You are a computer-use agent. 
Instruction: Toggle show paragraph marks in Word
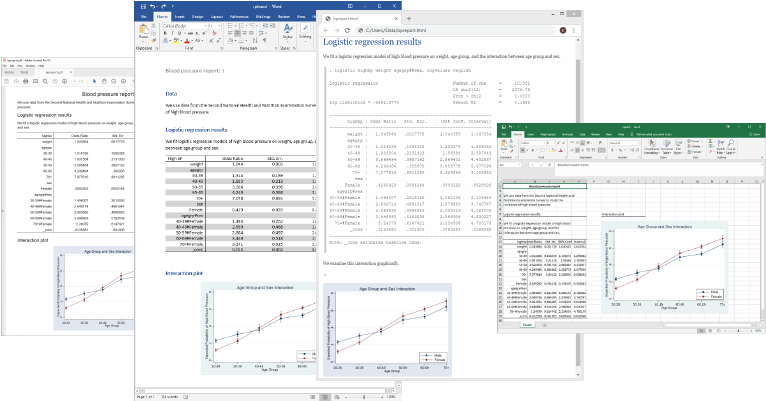[265, 41]
